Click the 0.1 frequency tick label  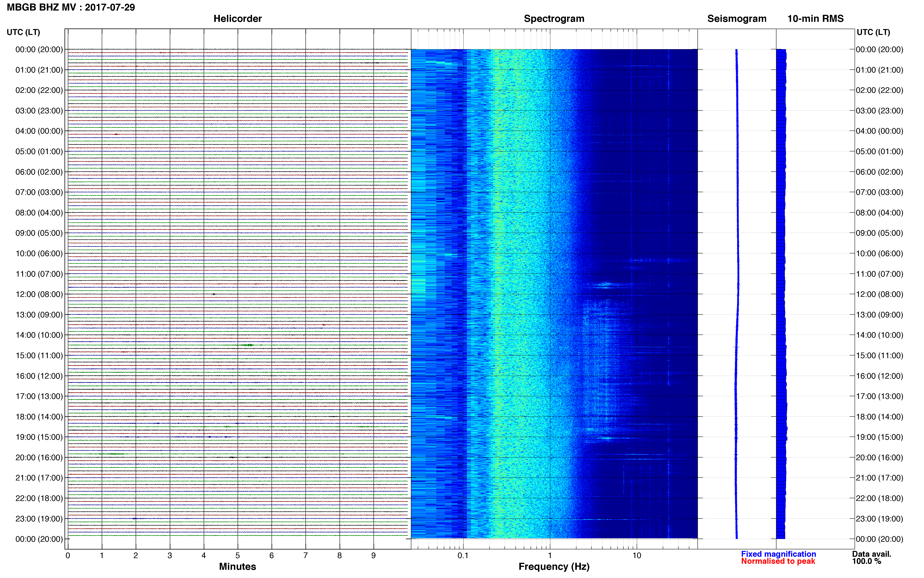[x=463, y=556]
